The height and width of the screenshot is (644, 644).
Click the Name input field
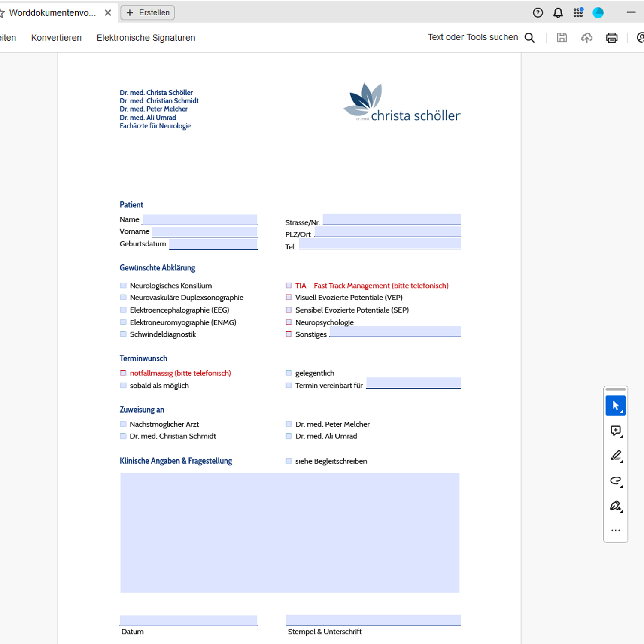[x=200, y=219]
